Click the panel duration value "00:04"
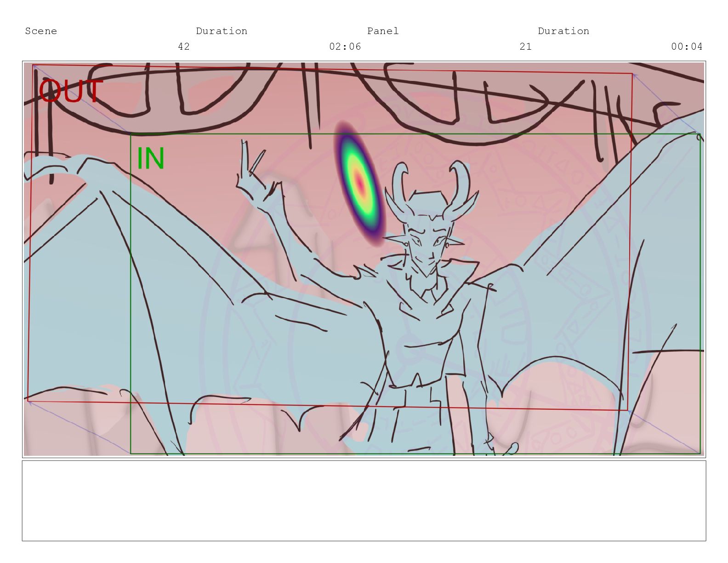The image size is (728, 563). coord(687,46)
